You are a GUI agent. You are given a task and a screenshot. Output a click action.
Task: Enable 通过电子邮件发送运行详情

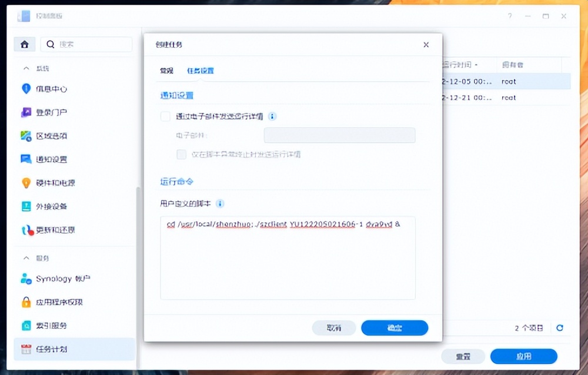165,116
